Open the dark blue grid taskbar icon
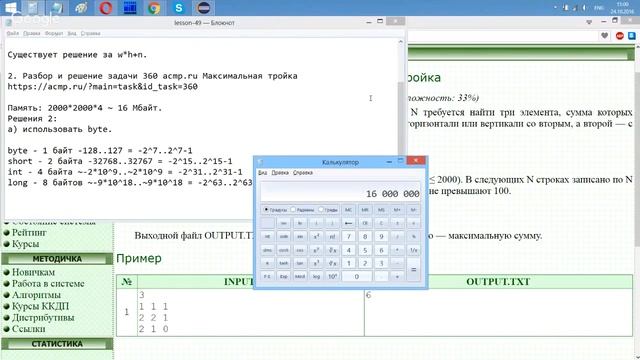640x360 pixels. [x=130, y=8]
